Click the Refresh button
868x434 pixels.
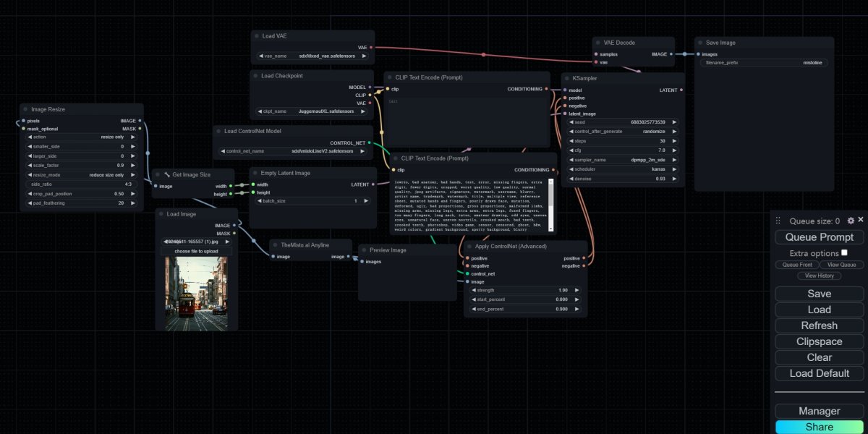(x=819, y=325)
